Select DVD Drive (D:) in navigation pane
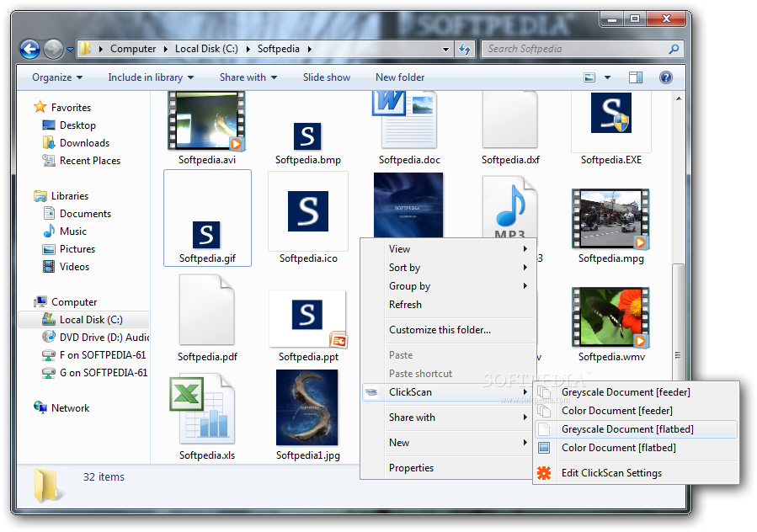 pos(95,337)
